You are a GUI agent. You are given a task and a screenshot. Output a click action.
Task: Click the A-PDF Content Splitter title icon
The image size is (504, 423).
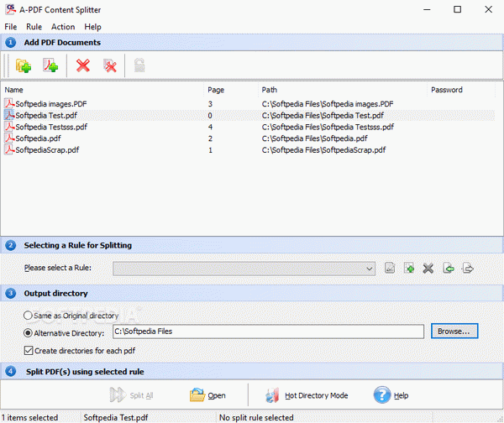tap(11, 9)
